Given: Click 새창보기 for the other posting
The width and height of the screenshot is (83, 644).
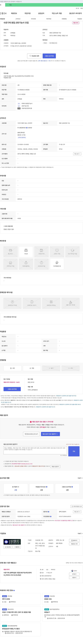Looking at the screenshot, I should tap(74, 577).
